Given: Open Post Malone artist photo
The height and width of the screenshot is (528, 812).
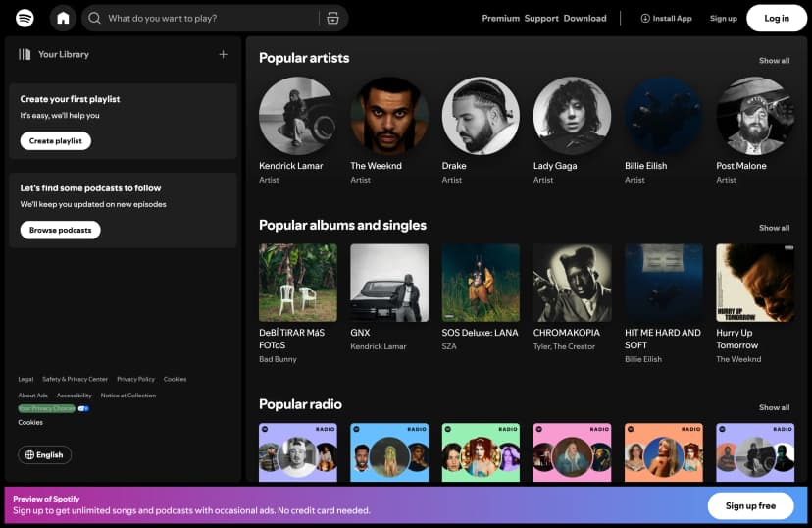Looking at the screenshot, I should pyautogui.click(x=755, y=116).
